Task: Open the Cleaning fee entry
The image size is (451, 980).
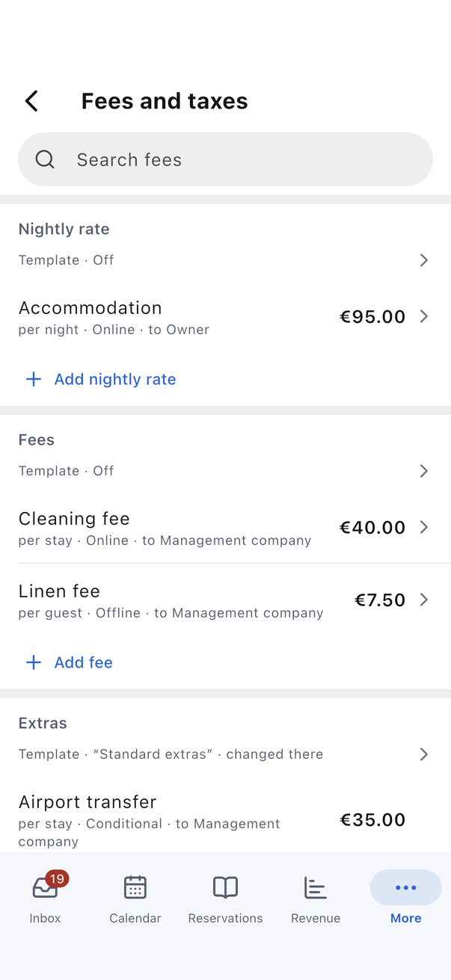Action: click(x=225, y=528)
